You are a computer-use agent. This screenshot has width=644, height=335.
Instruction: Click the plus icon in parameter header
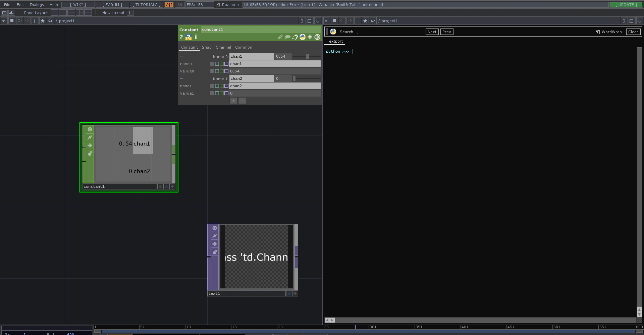pos(310,37)
